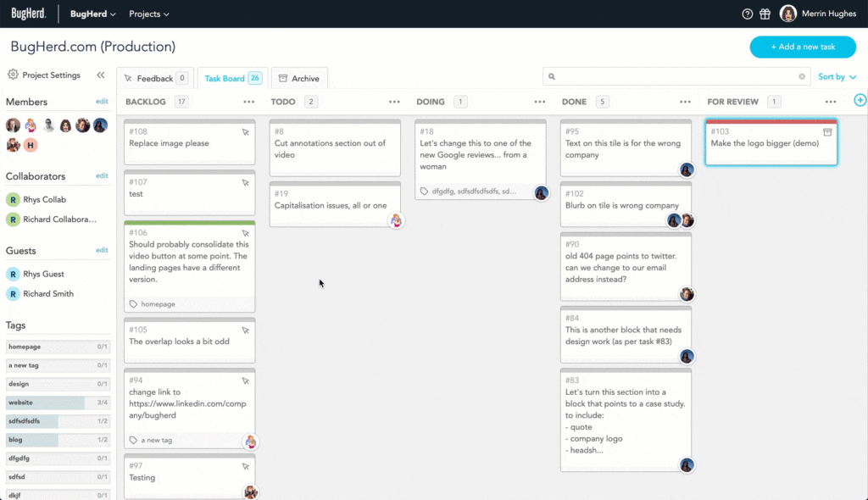Click the cursor icon on task #106
Screen dimensions: 868x500
[x=245, y=234]
